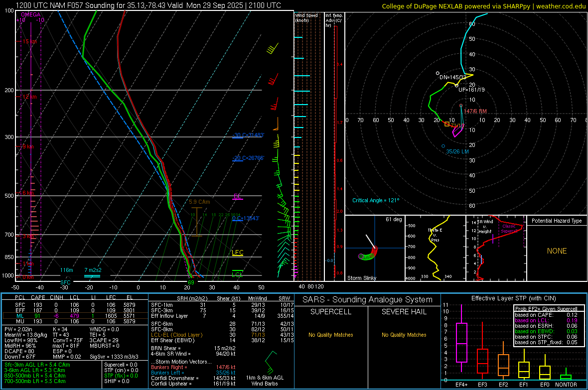588x390 pixels.
Task: Click the '700-500mb LR = 5.5 C/km' line
Action: pyautogui.click(x=35, y=381)
